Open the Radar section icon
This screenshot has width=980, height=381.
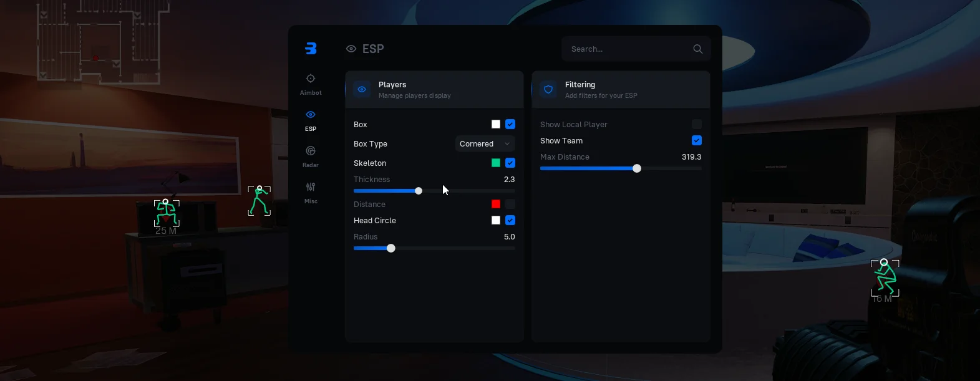coord(311,151)
